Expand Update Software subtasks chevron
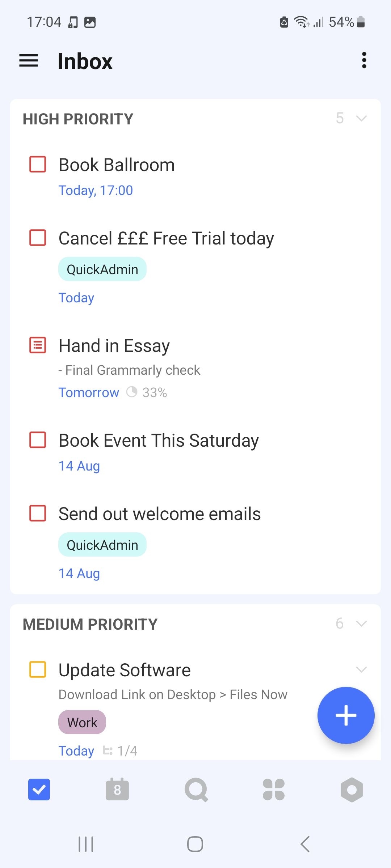 [x=361, y=669]
